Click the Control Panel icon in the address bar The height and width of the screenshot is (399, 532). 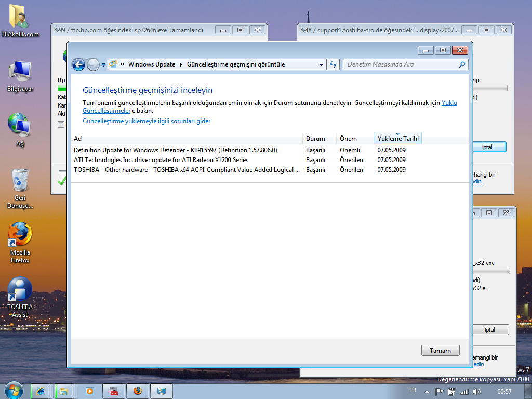pos(113,64)
